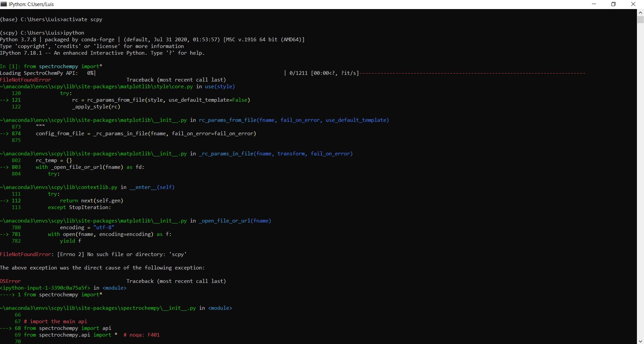The height and width of the screenshot is (344, 644).
Task: Click the red 'OSError' heading
Action: pyautogui.click(x=10, y=281)
